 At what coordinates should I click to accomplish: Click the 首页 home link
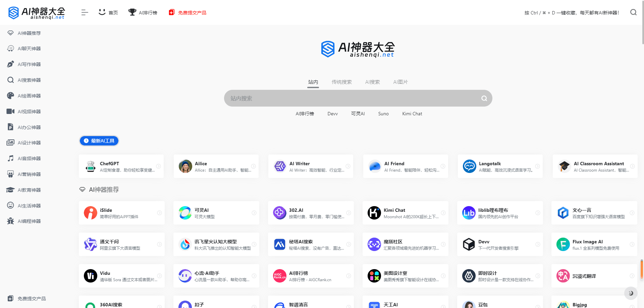(x=108, y=12)
